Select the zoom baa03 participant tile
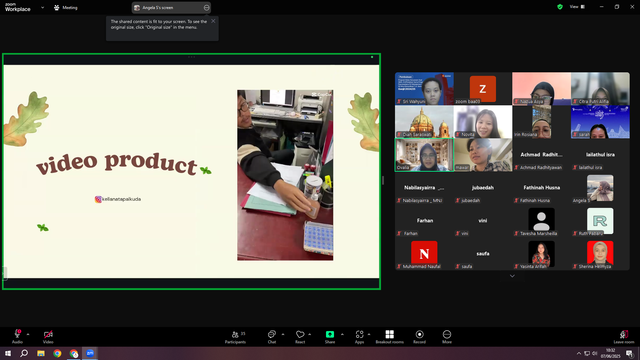The width and height of the screenshot is (640, 360). pos(483,89)
